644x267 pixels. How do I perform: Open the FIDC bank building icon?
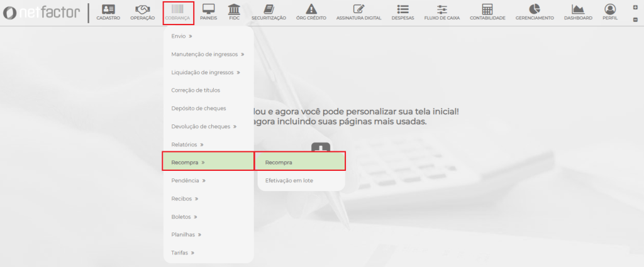234,9
